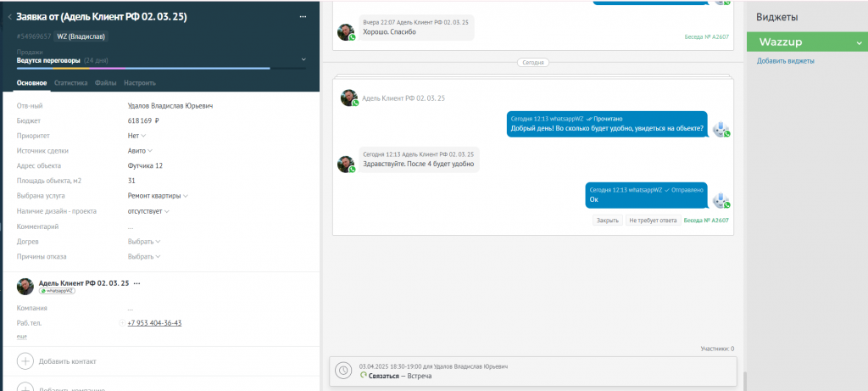Click avatar next to 'Здравствуйте. После 4' message
868x391 pixels.
[x=346, y=164]
